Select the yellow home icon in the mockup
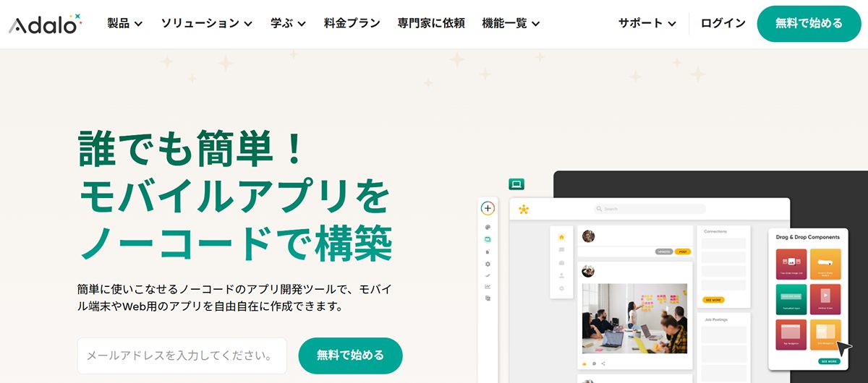868x383 pixels. (x=561, y=237)
